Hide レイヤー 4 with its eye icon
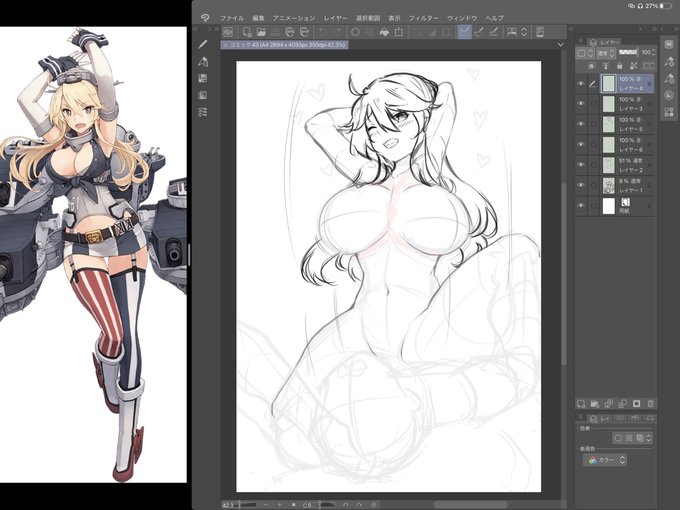Image resolution: width=680 pixels, height=510 pixels. [x=581, y=84]
